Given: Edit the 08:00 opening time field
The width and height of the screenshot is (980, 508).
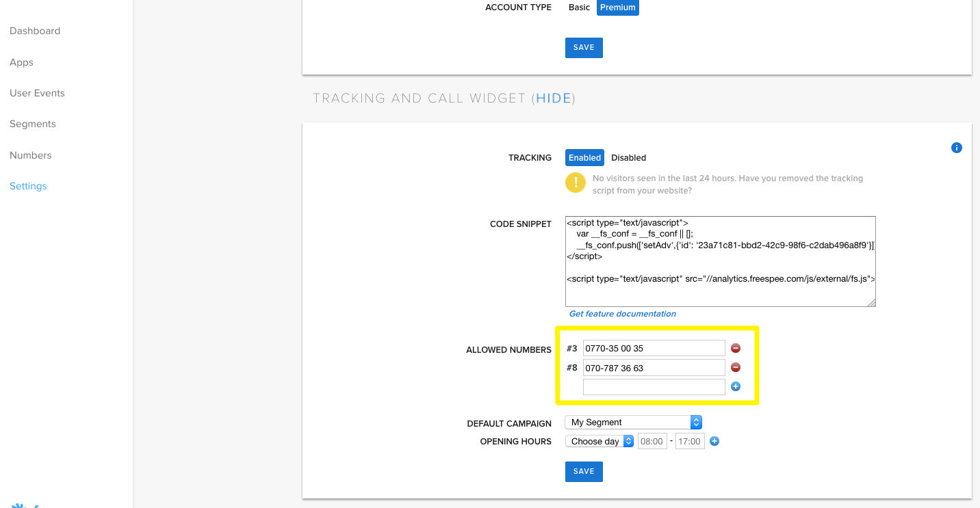Looking at the screenshot, I should (x=652, y=442).
